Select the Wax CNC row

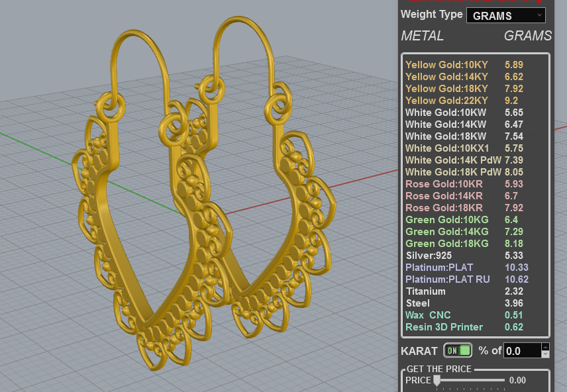point(476,315)
